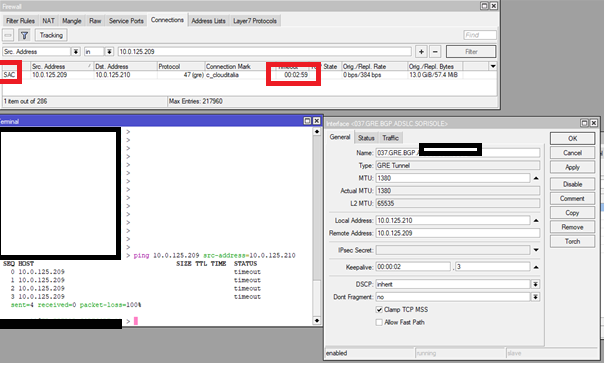Click the Filter button
The width and height of the screenshot is (608, 366).
[471, 52]
